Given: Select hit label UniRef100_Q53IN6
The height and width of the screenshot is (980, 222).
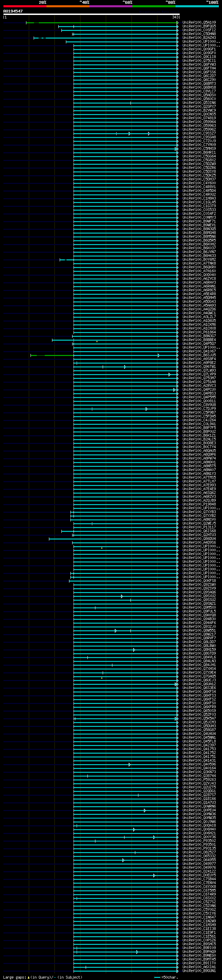Looking at the screenshot, I should (x=199, y=103).
